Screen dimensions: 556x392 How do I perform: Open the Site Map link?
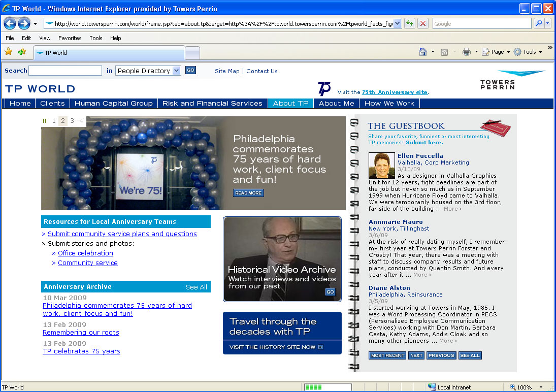click(227, 71)
